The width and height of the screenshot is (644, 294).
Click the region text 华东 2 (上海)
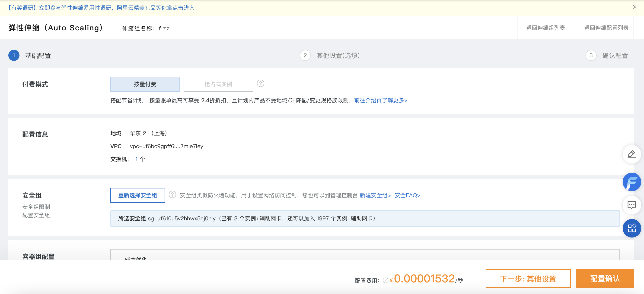(x=149, y=133)
